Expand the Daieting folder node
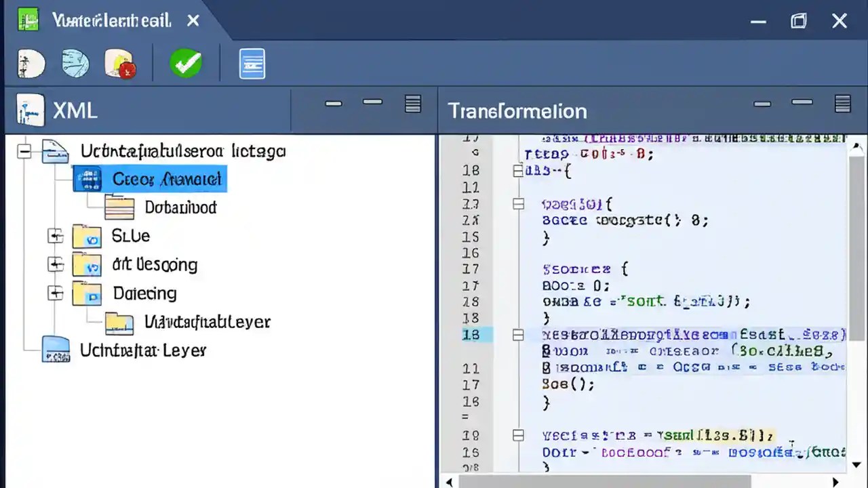 click(55, 293)
